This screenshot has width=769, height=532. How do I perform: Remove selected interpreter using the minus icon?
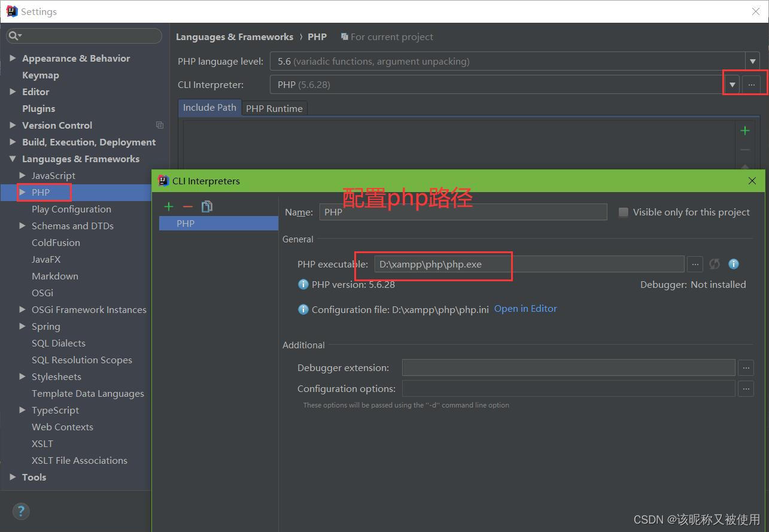tap(187, 206)
